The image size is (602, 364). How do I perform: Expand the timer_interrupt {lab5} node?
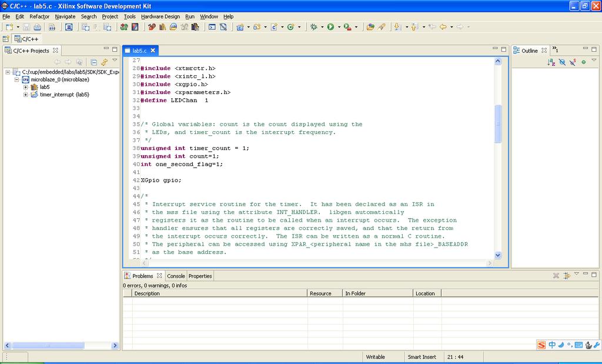pos(26,95)
